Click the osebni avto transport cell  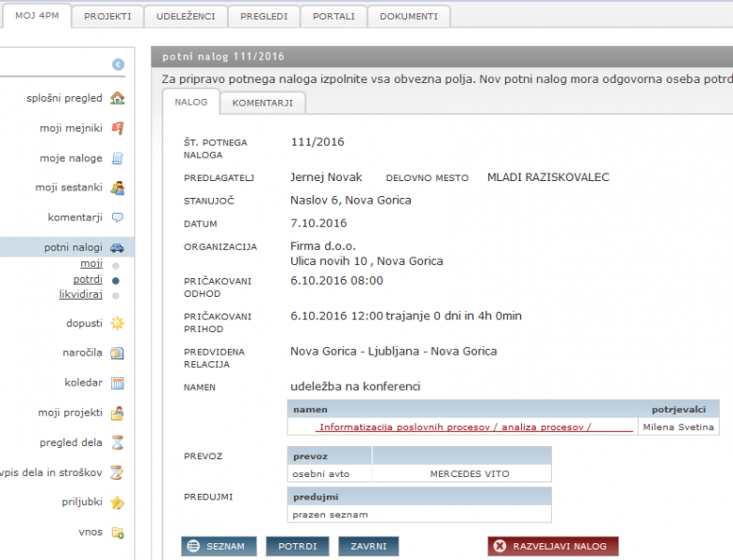click(x=330, y=473)
